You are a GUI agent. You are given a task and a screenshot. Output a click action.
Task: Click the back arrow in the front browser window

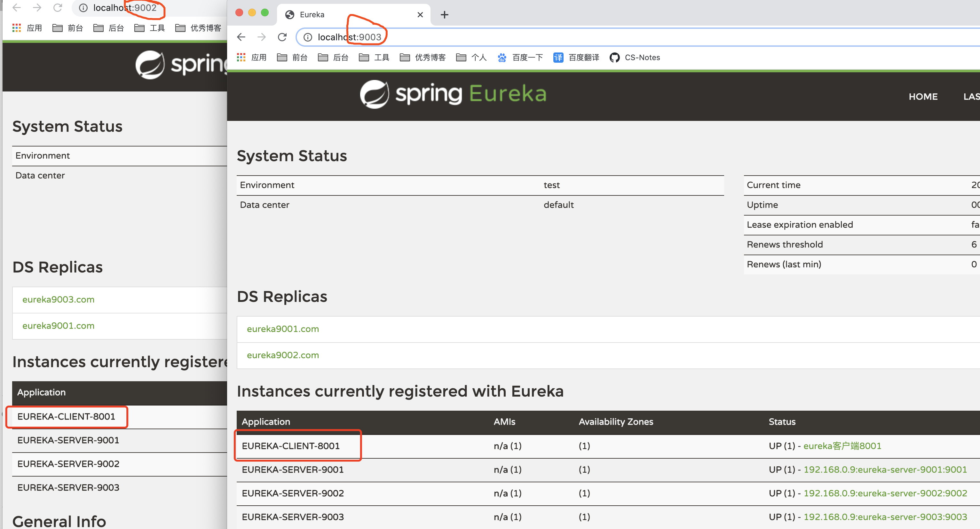click(x=241, y=37)
